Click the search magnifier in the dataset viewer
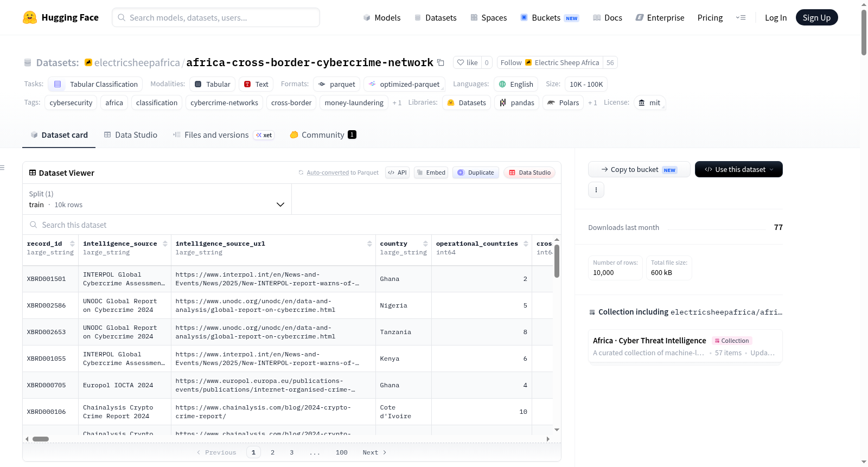868x467 pixels. pos(34,225)
